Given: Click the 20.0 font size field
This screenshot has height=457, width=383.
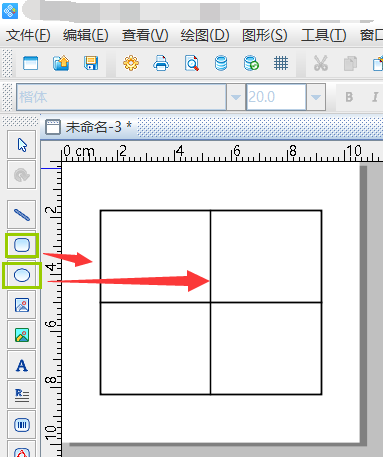Looking at the screenshot, I should coord(276,97).
